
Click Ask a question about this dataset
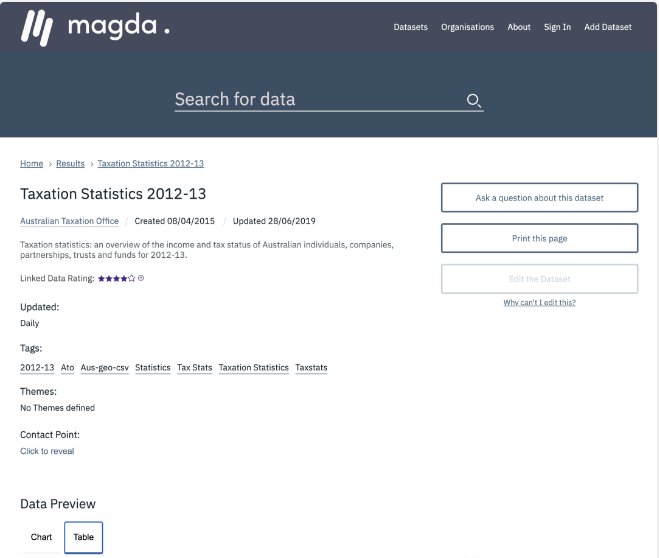[539, 197]
